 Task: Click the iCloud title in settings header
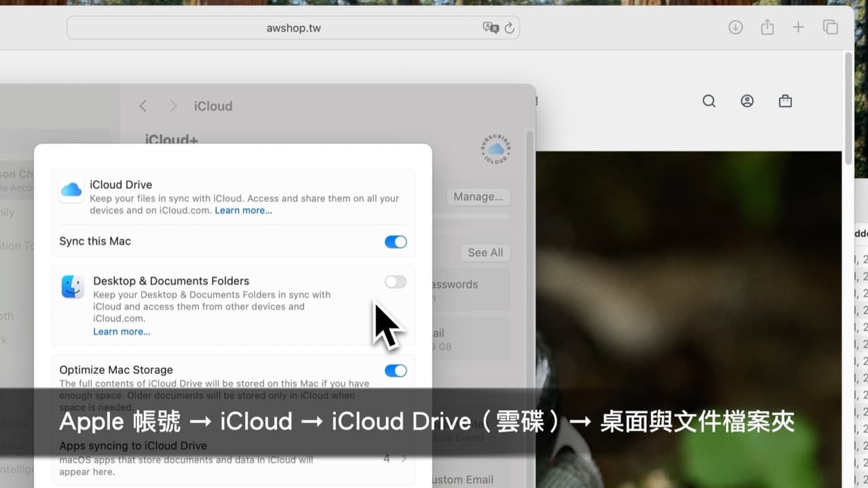point(213,106)
